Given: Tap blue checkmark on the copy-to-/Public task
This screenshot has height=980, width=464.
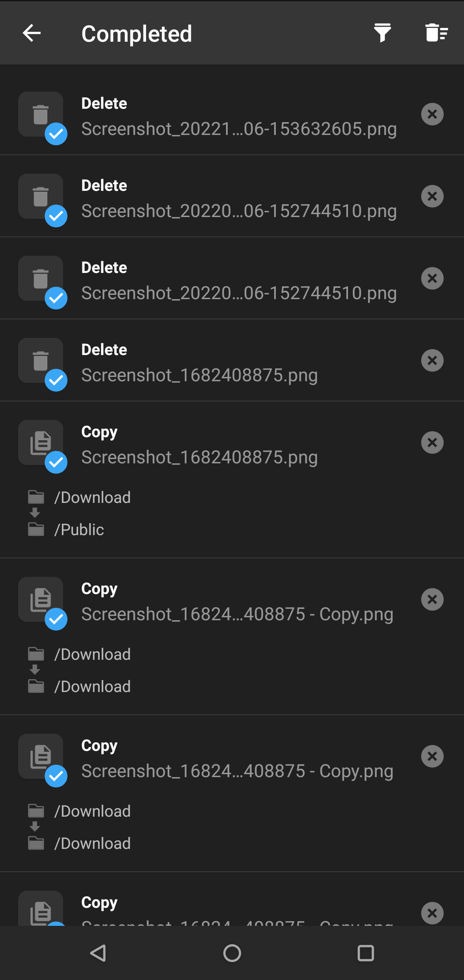Looking at the screenshot, I should tap(56, 462).
